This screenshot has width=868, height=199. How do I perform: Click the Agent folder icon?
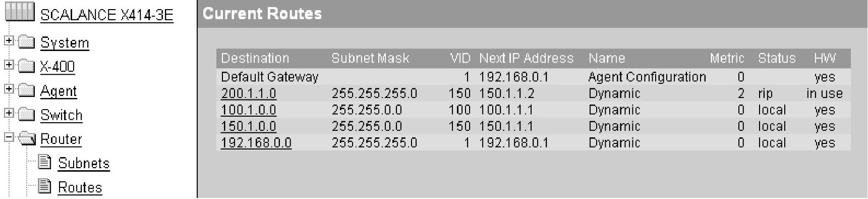point(27,90)
